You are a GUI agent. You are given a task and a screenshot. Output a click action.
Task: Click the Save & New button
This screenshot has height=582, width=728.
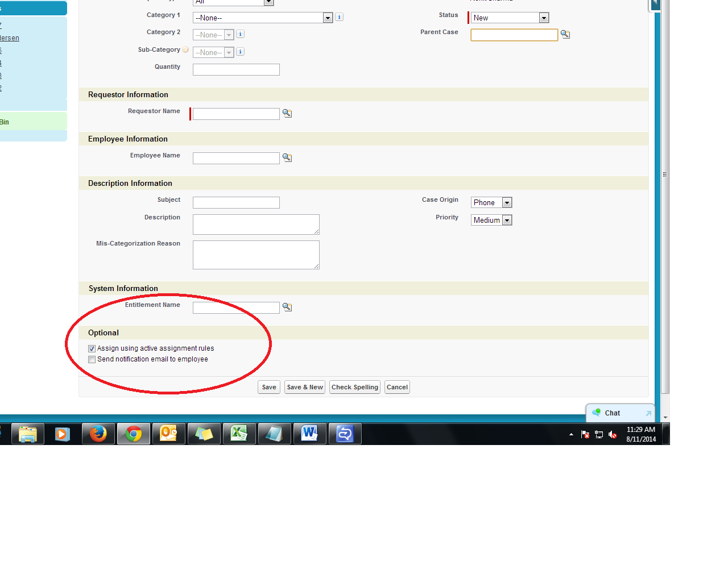[x=305, y=387]
